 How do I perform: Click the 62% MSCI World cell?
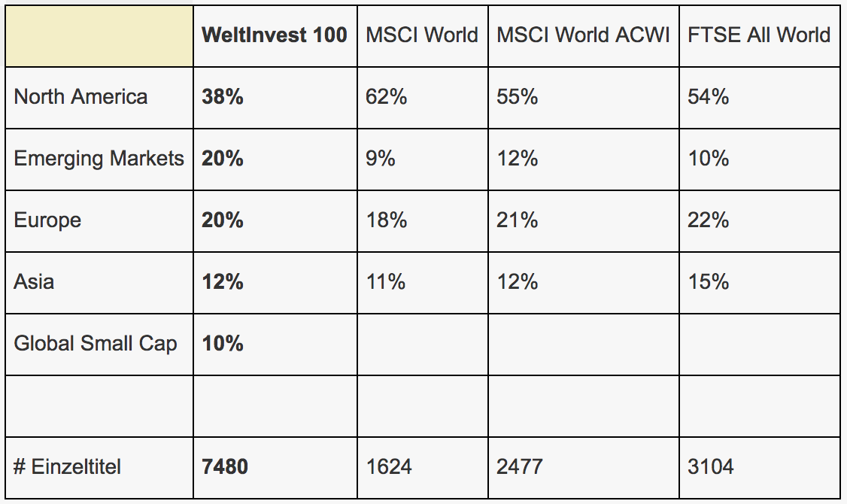[387, 97]
